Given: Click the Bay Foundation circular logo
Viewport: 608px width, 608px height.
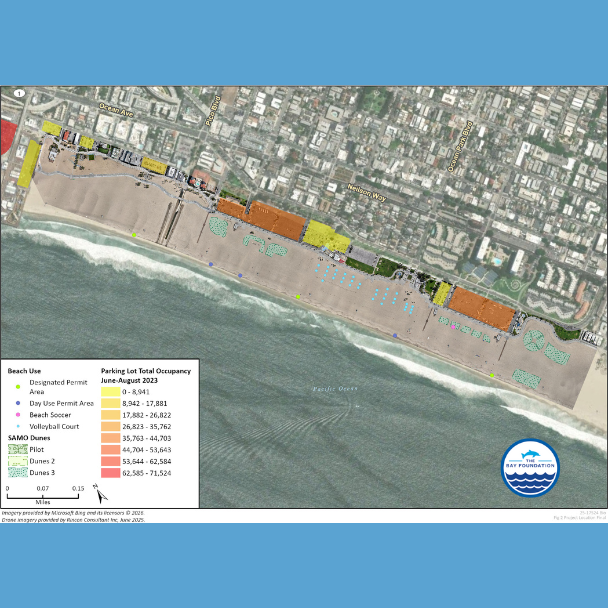Looking at the screenshot, I should coord(530,467).
